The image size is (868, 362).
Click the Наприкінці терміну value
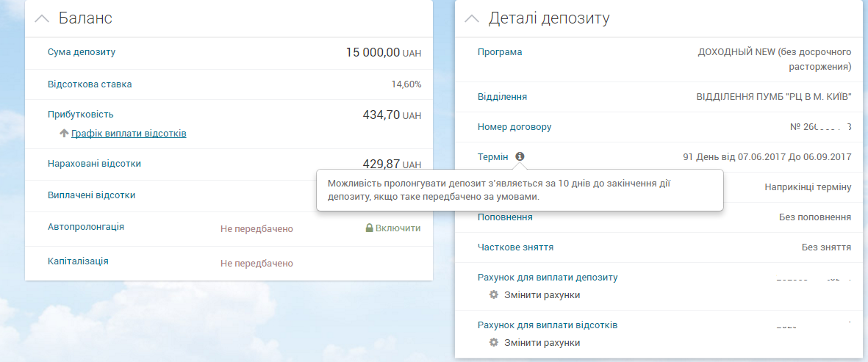(x=808, y=187)
